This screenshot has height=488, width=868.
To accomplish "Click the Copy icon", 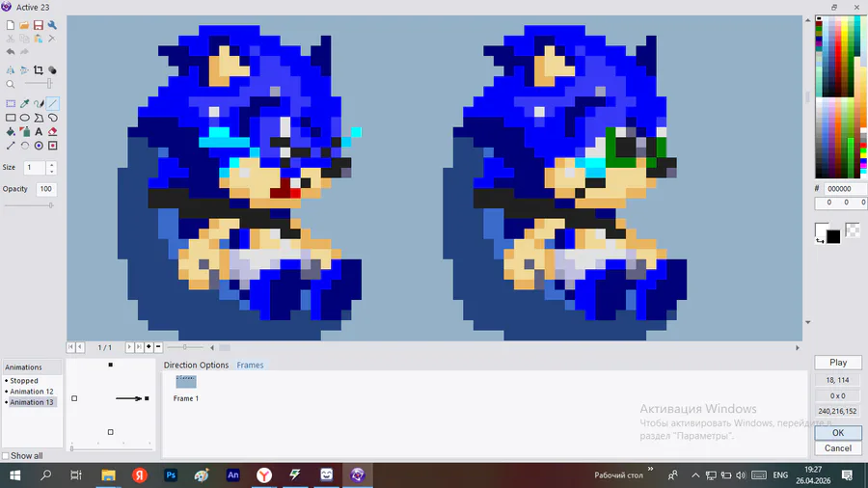I will tap(24, 39).
